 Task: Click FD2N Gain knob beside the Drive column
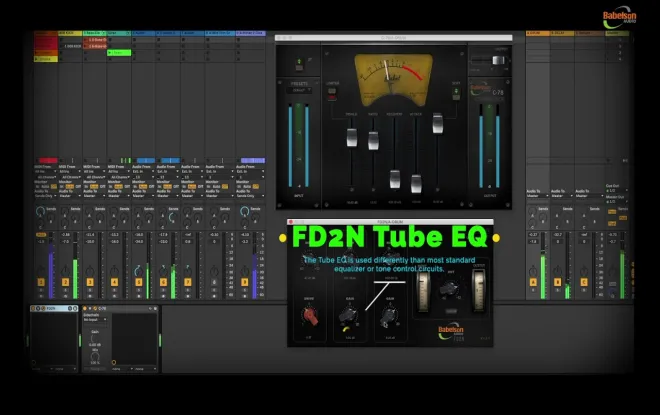tap(349, 317)
